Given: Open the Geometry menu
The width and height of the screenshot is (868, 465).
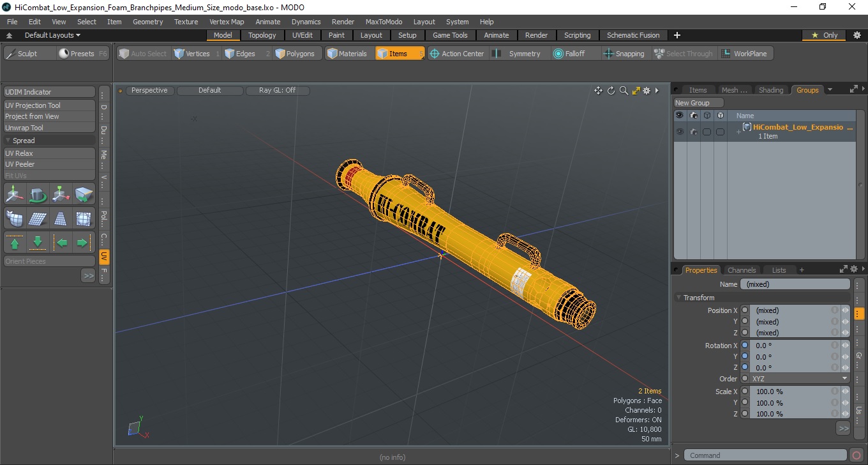Looking at the screenshot, I should pos(147,22).
